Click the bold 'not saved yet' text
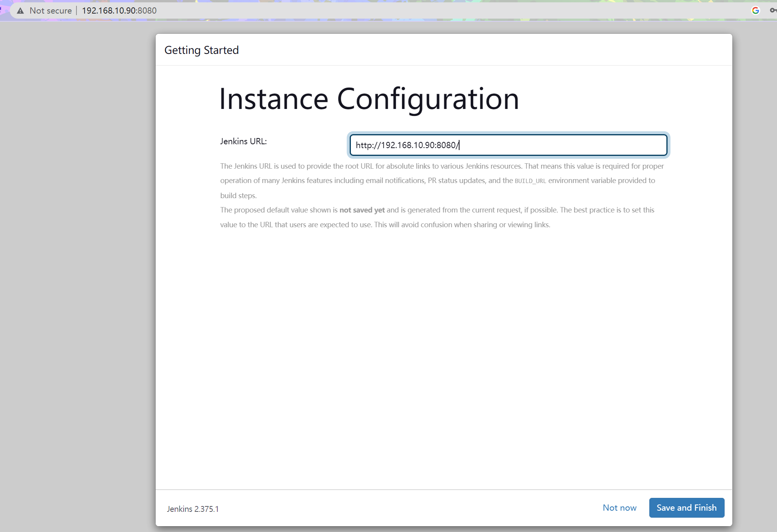777x532 pixels. click(362, 210)
